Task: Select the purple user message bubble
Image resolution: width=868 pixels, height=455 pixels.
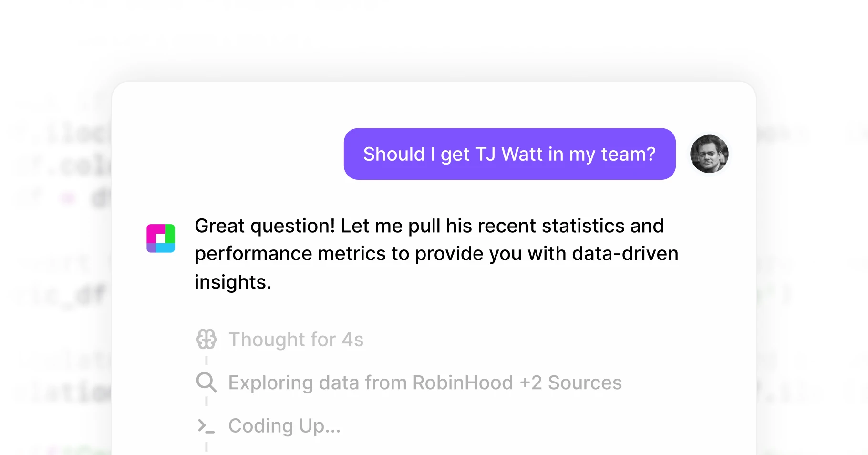Action: (509, 154)
